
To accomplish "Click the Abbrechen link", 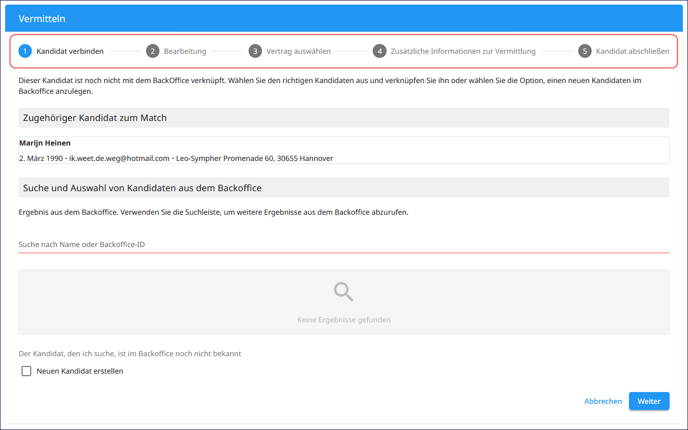I will (x=603, y=401).
